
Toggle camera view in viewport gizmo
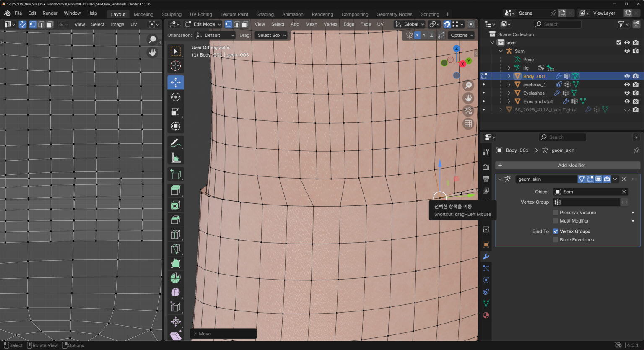tap(468, 111)
